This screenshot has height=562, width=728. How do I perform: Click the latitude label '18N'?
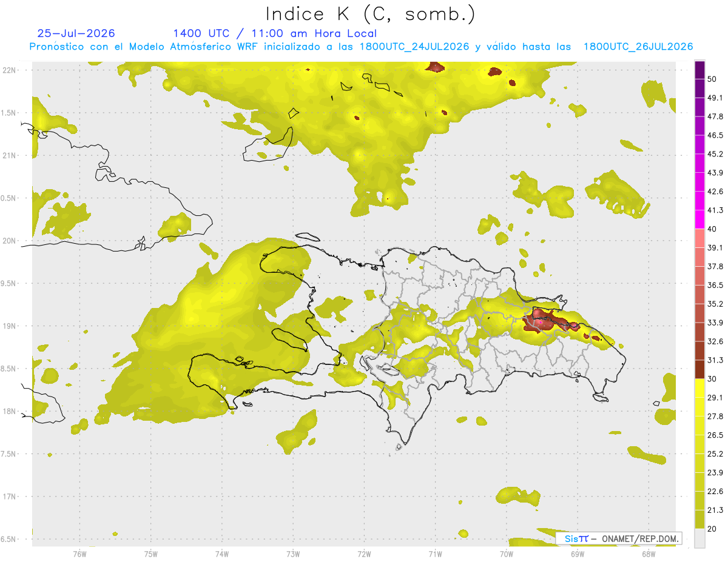pos(10,411)
